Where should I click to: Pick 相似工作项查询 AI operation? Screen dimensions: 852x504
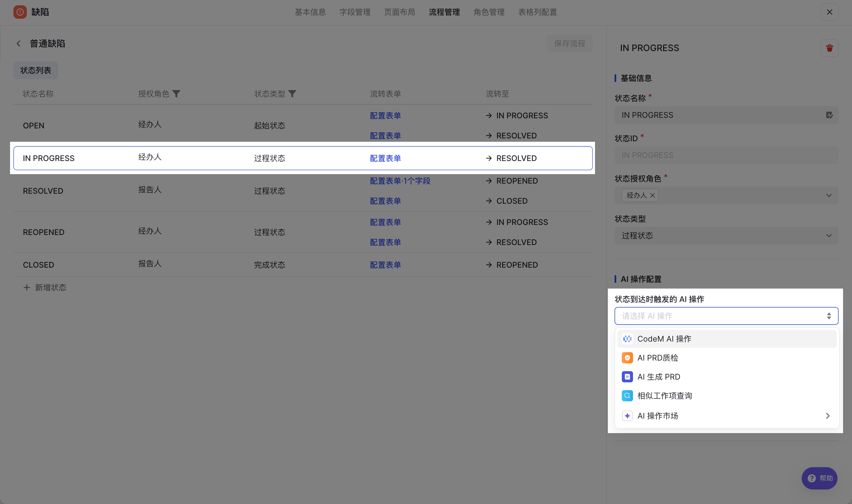pos(727,396)
